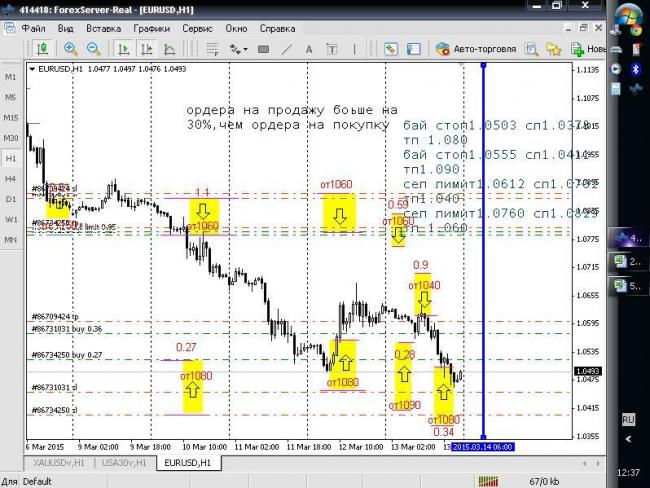The image size is (650, 488).
Task: Click the blue vertical line on chart
Action: click(483, 251)
